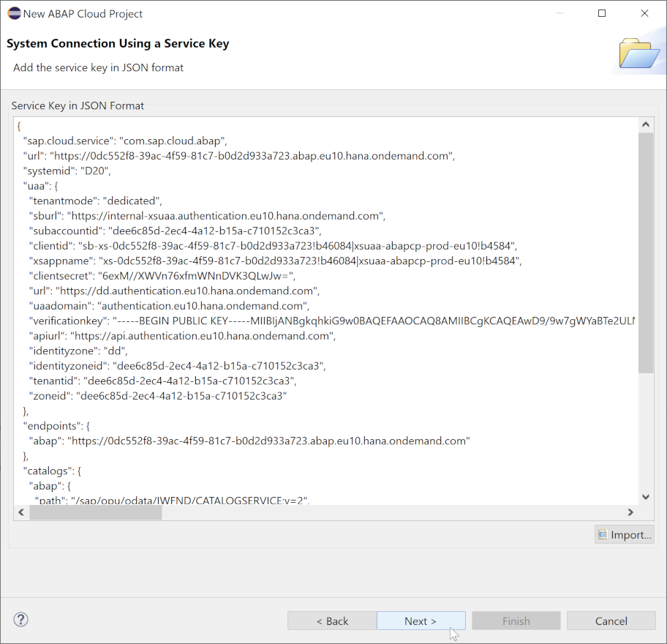Click the "abap" endpoint URL line
The height and width of the screenshot is (644, 667).
click(249, 441)
